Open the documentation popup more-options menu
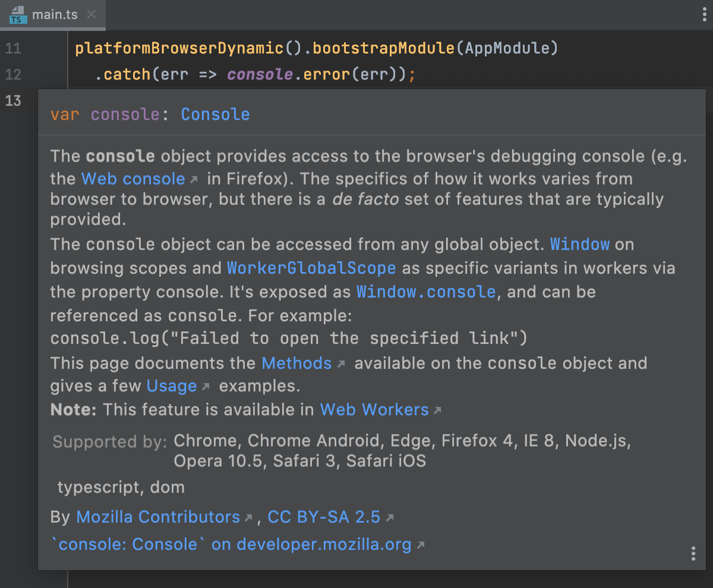The height and width of the screenshot is (588, 713). 693,554
